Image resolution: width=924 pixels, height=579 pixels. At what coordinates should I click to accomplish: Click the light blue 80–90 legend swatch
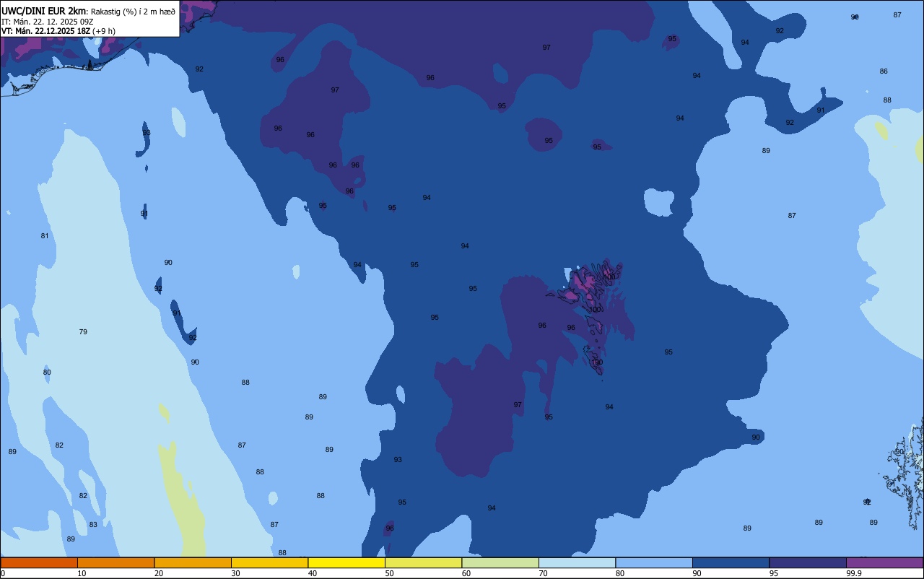[654, 562]
